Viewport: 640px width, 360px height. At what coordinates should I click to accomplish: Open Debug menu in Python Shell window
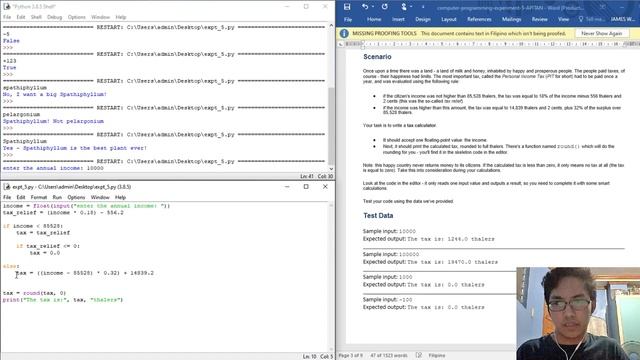54,17
